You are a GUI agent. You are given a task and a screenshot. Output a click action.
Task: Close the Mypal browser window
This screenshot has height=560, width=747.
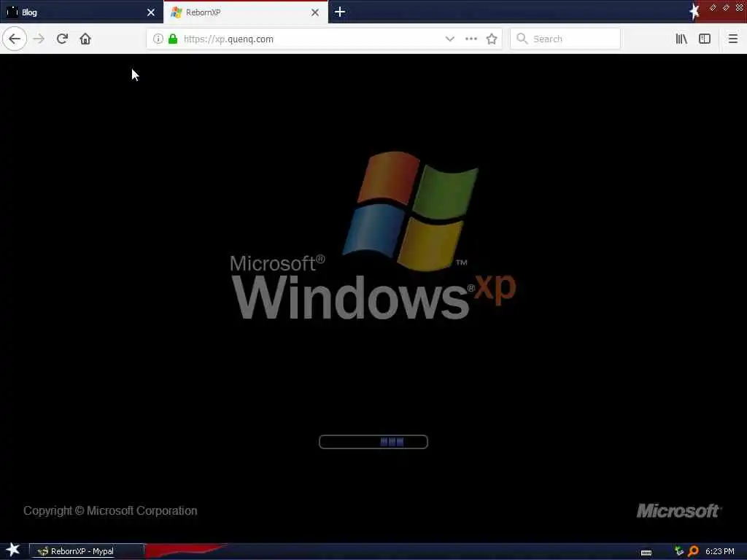tap(740, 7)
